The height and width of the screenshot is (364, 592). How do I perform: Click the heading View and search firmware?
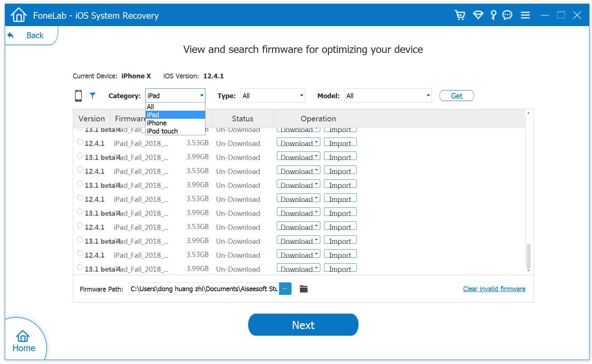click(303, 49)
